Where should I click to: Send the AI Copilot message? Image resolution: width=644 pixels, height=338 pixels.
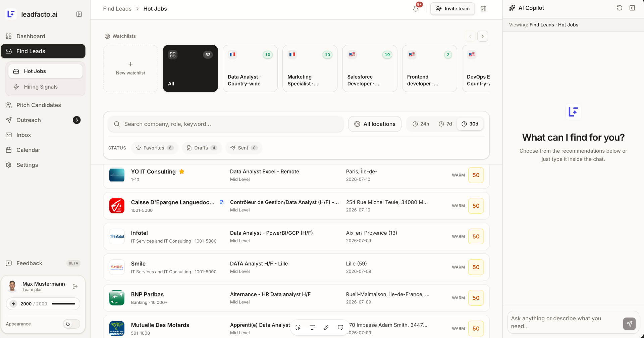coord(629,324)
